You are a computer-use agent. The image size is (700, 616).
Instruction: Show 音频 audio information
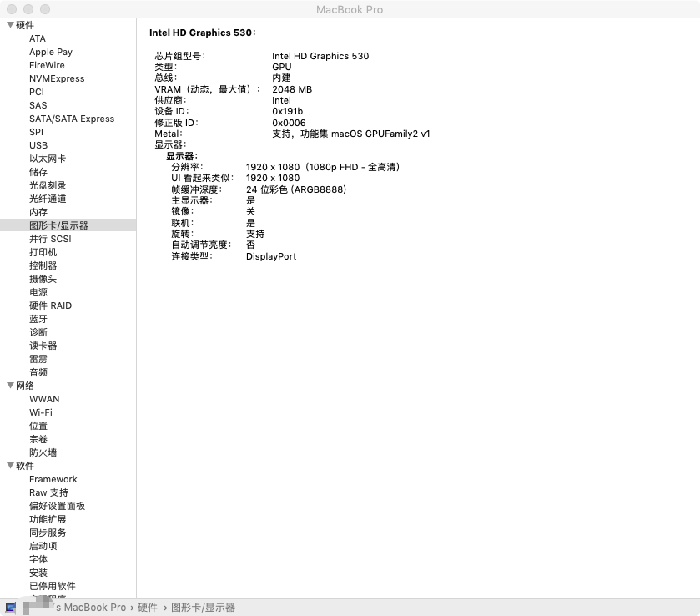click(x=38, y=372)
